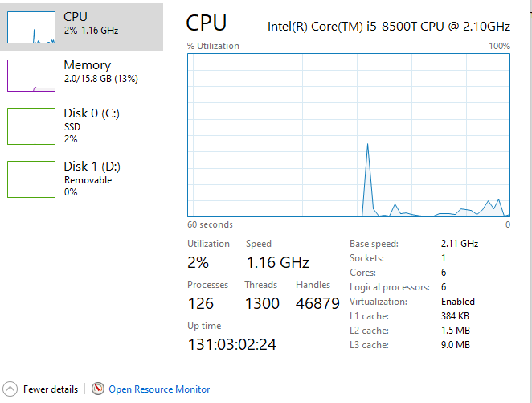Select the CPU mini graph thumbnail
Screen dimensions: 532x403
pos(31,27)
